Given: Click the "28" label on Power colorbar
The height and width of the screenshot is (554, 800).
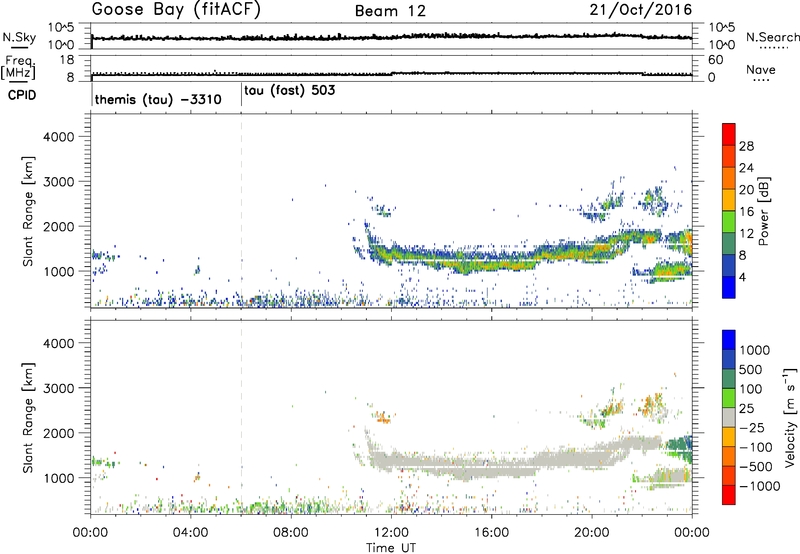Looking at the screenshot, I should pyautogui.click(x=746, y=146).
